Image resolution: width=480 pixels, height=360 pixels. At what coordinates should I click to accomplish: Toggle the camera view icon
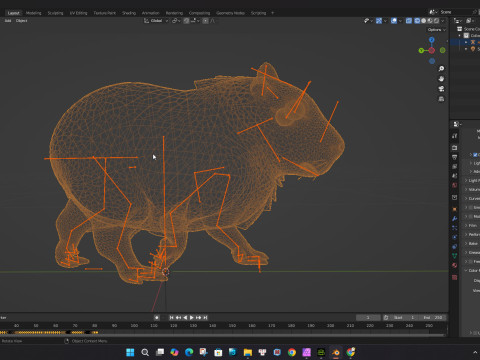pos(441,89)
